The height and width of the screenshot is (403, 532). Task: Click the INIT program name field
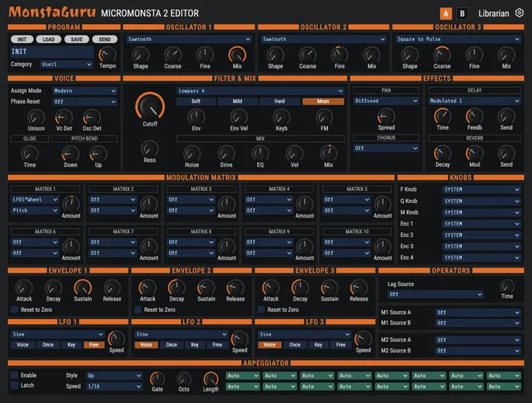(x=50, y=52)
